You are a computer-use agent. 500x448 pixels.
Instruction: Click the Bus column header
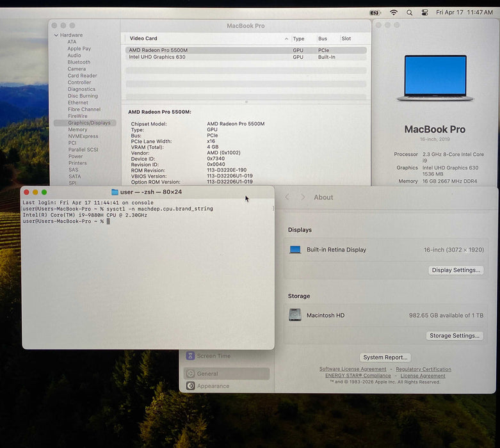coord(323,38)
